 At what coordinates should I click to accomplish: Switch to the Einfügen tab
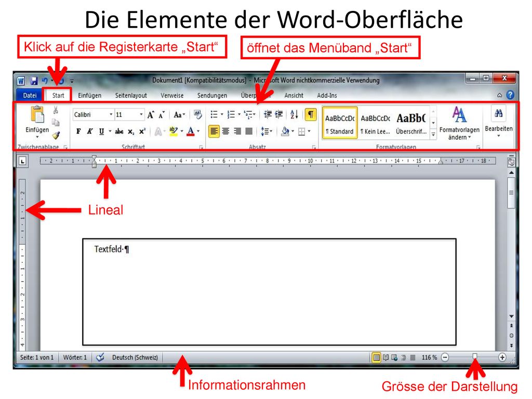point(89,96)
